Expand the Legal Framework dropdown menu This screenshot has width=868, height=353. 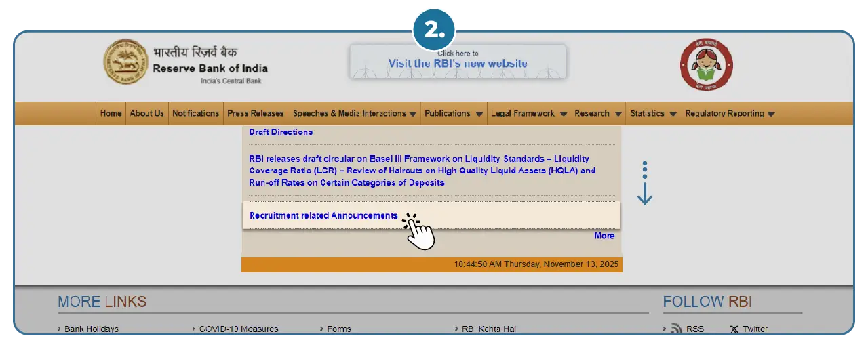(529, 114)
